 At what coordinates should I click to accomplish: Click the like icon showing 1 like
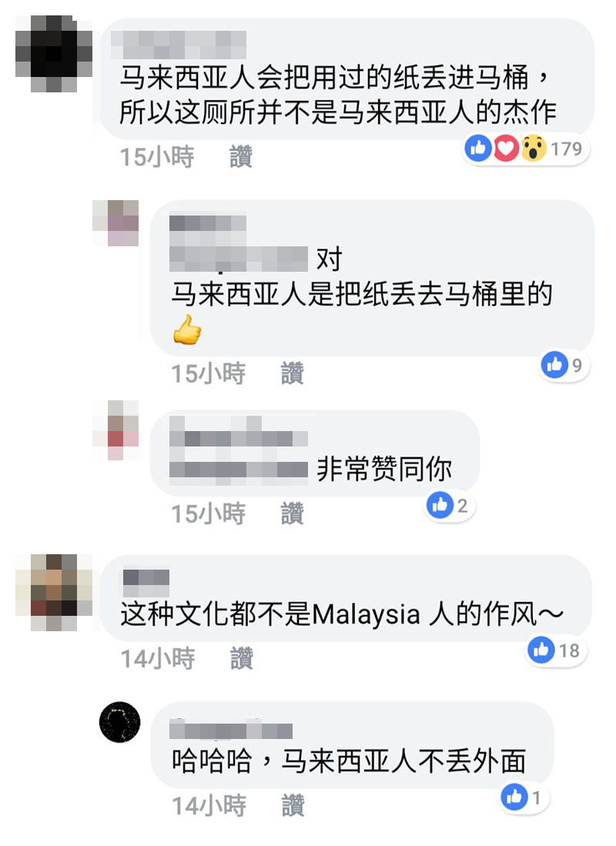514,797
